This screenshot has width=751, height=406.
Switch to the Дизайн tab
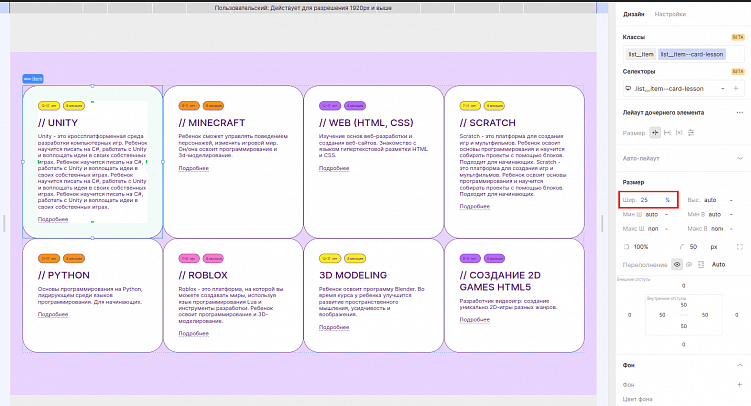pos(633,14)
